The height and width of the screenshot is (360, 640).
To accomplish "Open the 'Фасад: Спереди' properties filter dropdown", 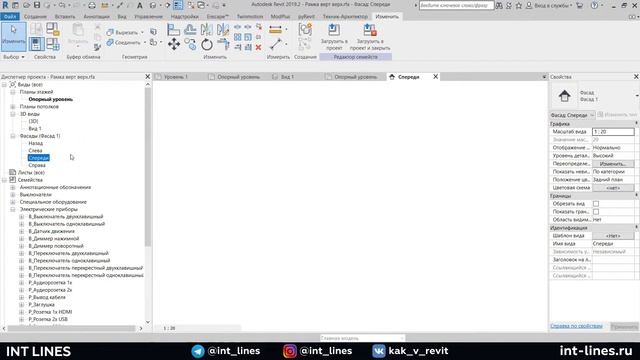I will click(572, 115).
